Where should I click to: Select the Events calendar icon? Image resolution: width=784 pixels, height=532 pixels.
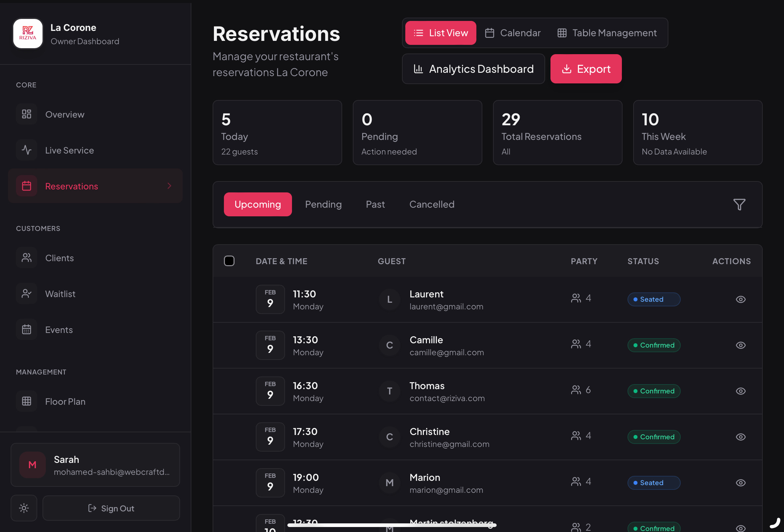(26, 329)
